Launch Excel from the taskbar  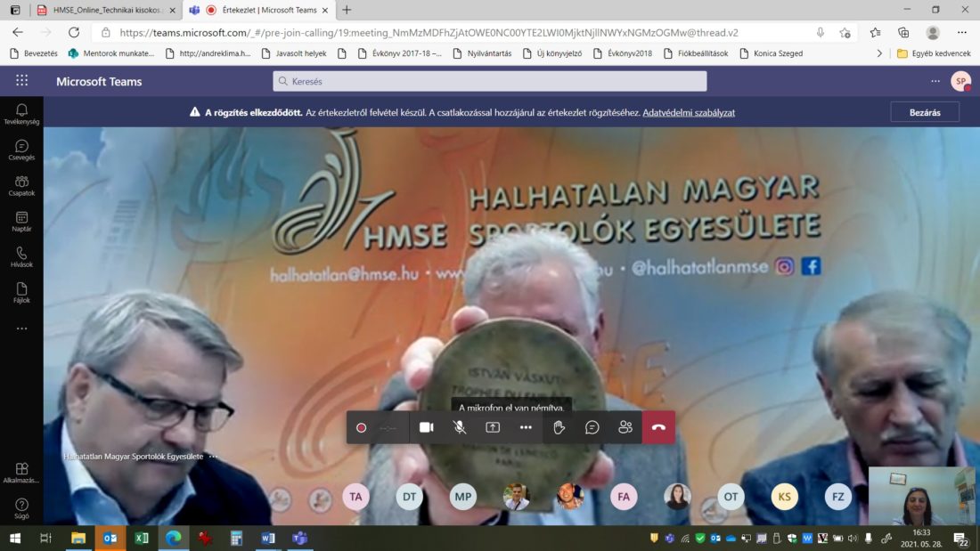(142, 538)
